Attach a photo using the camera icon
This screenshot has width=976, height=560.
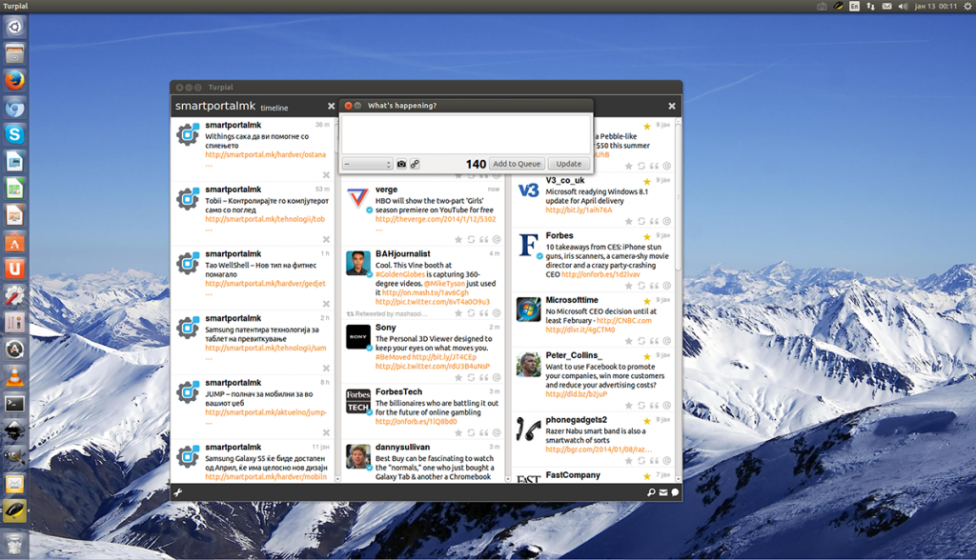[401, 163]
